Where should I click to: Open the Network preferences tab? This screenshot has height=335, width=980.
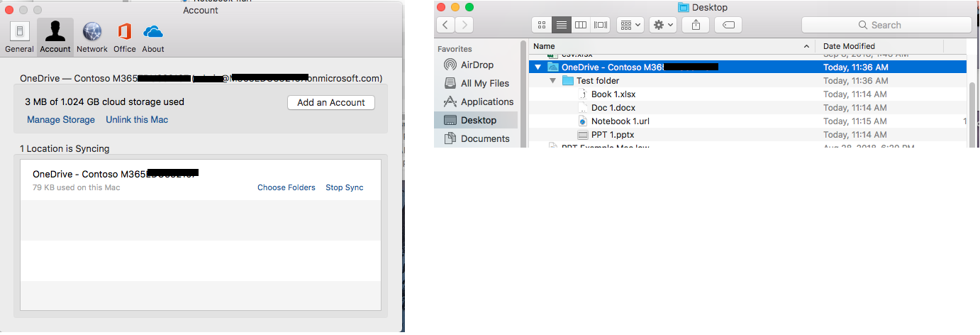point(92,37)
